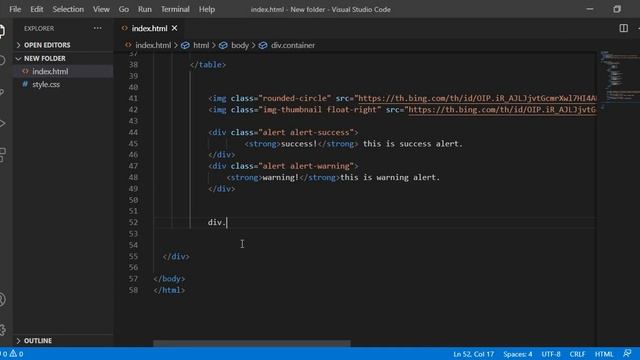Click line number 44 in the gutter

point(133,132)
